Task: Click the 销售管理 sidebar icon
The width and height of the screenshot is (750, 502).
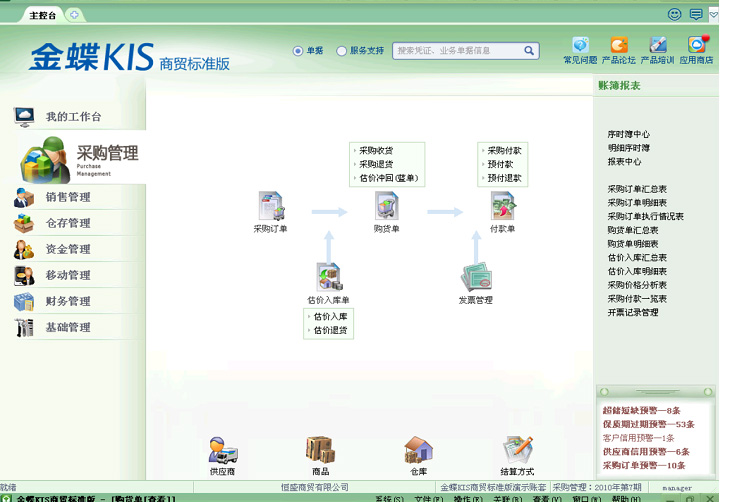Action: 24,197
